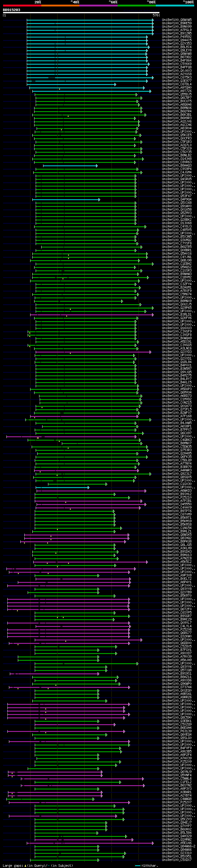Select the red 20% identity legend segment
Viewport: 197px width, 868px height.
tap(22, 6)
